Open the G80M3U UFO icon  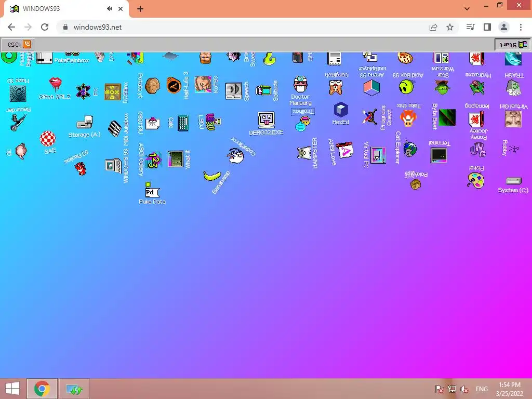coord(153,123)
